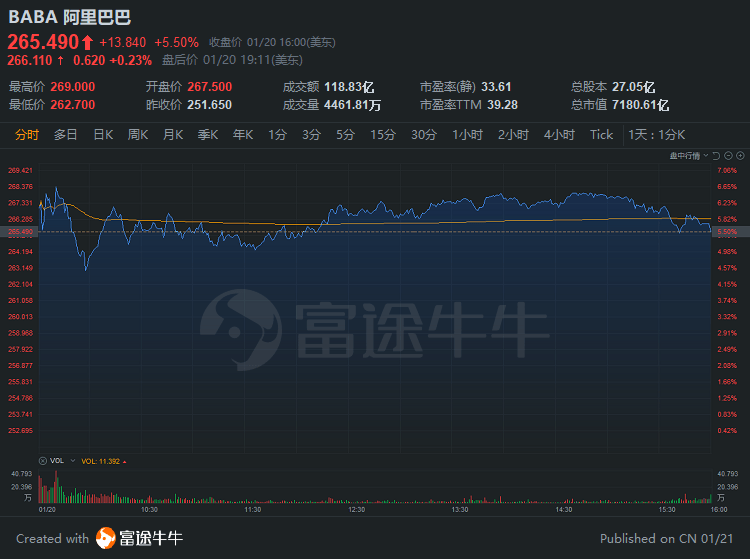Viewport: 750px width, 559px height.
Task: Click the highlighted 265.490 price axis label
Action: pos(20,232)
